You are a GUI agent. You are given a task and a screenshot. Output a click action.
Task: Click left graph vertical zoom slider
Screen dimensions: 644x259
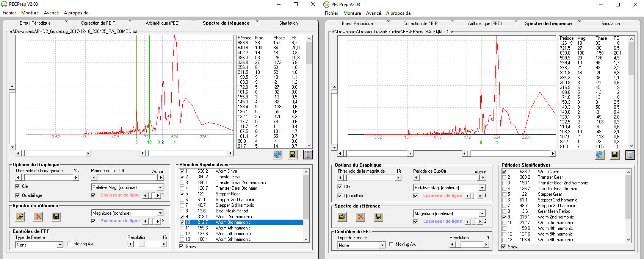click(x=12, y=117)
